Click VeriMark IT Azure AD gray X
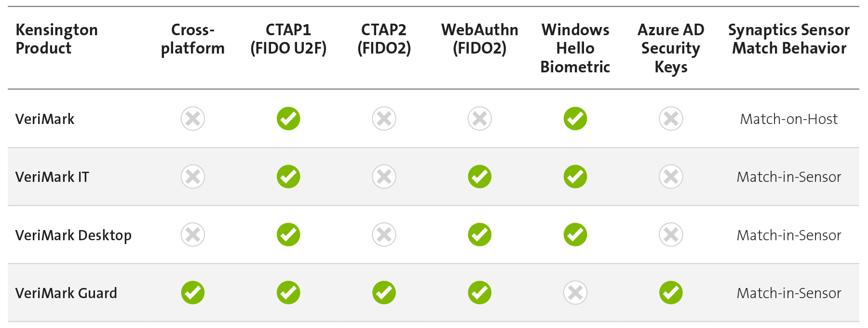 (671, 177)
